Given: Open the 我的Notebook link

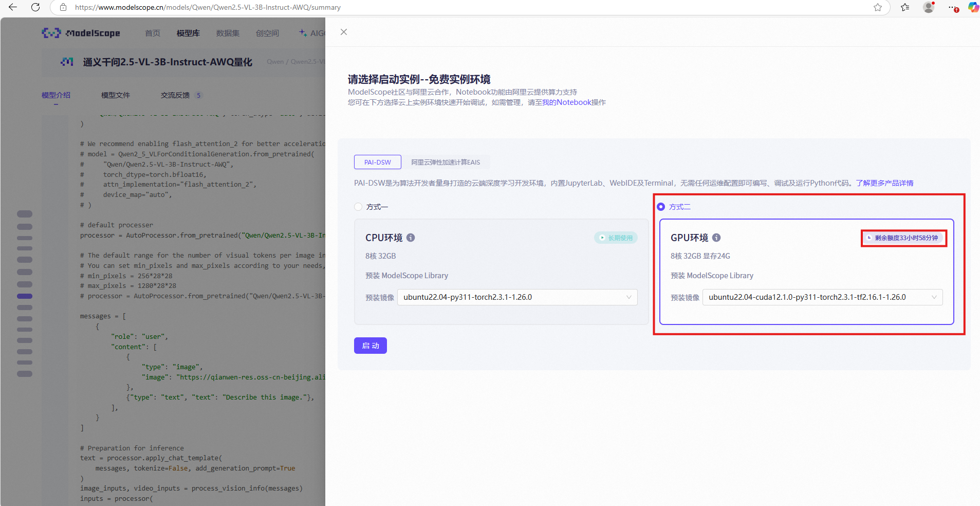Looking at the screenshot, I should click(567, 102).
